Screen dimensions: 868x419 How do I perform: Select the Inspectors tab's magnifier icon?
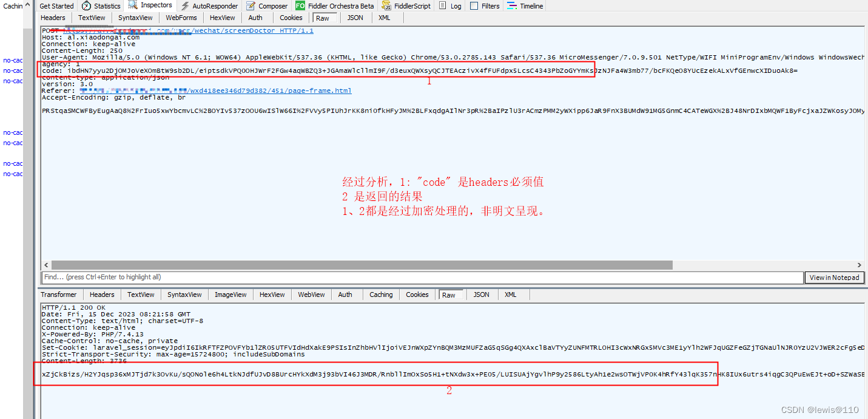pyautogui.click(x=133, y=5)
